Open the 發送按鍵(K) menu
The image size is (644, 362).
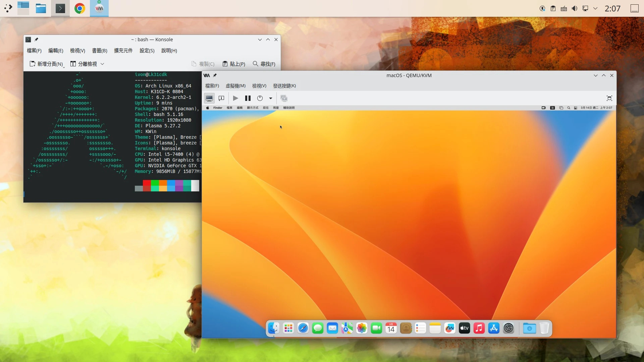pos(284,86)
